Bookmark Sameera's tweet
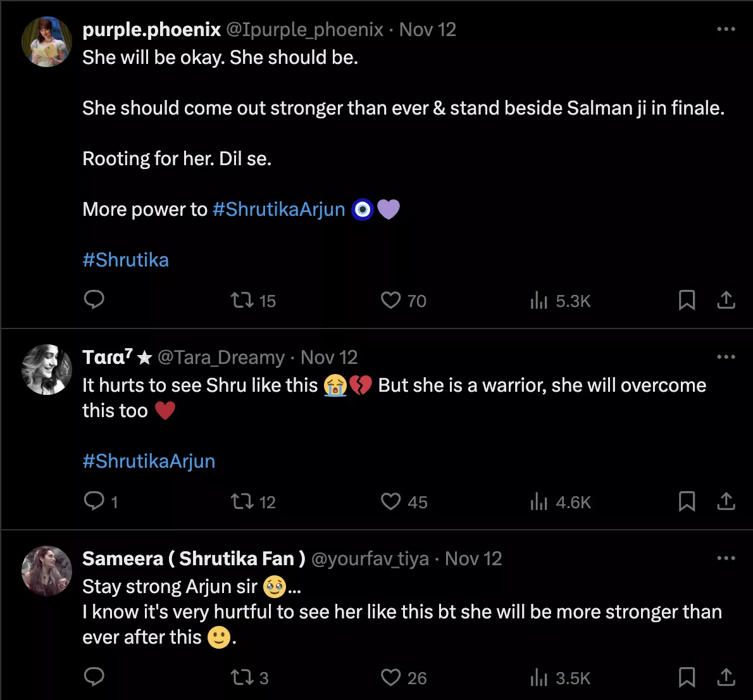Viewport: 753px width, 700px height. pyautogui.click(x=687, y=677)
